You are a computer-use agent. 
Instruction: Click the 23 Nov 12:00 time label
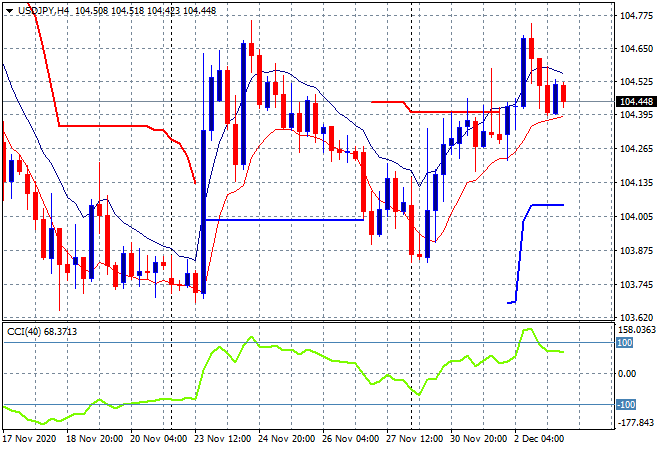click(x=223, y=439)
